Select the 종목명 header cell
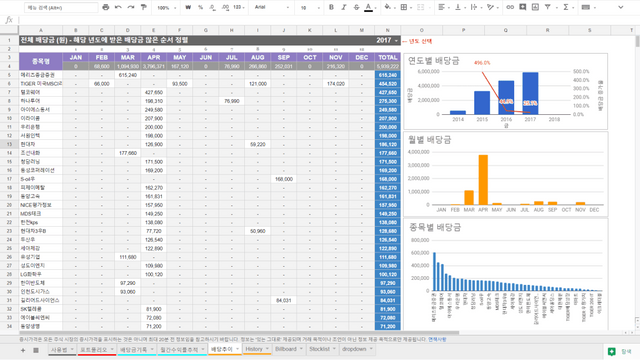This screenshot has height=360, width=640. pyautogui.click(x=41, y=62)
